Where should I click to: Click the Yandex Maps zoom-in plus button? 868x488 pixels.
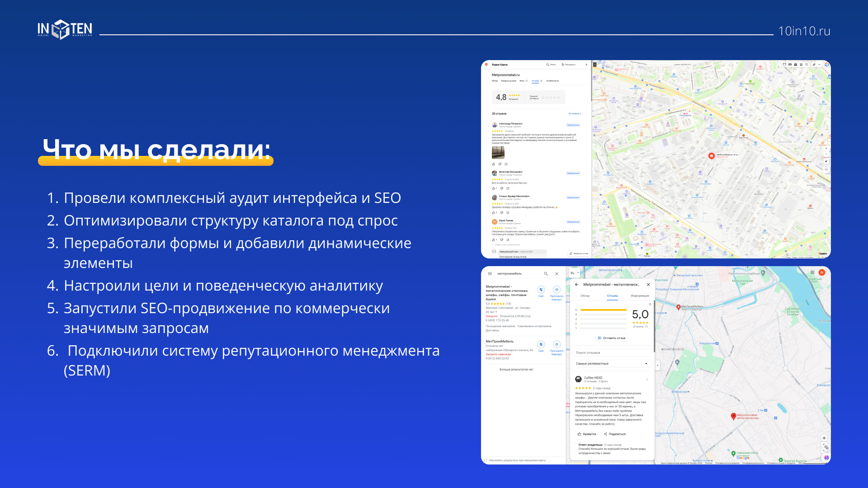(826, 148)
